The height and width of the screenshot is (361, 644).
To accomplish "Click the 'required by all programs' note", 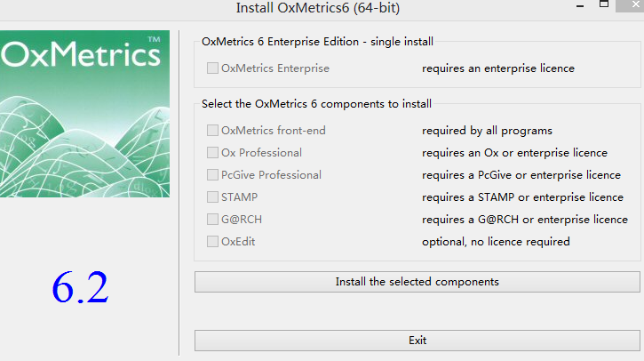I will point(487,130).
